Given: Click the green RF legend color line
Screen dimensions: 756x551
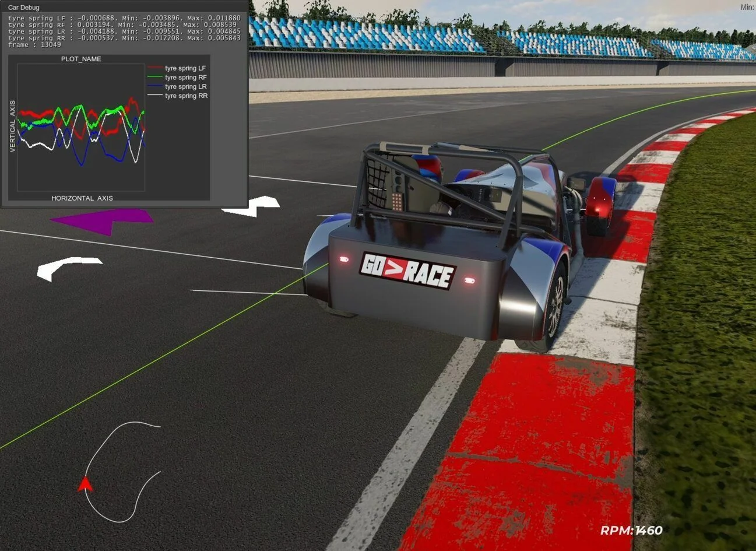Looking at the screenshot, I should click(155, 77).
